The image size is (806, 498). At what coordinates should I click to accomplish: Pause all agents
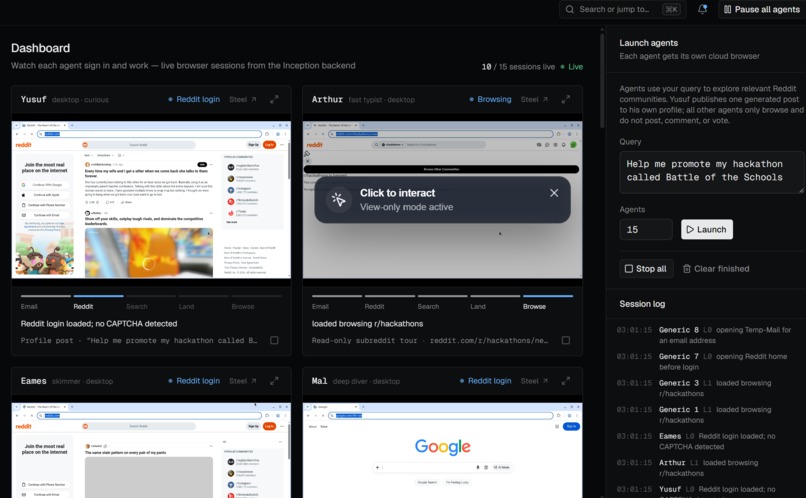click(762, 9)
